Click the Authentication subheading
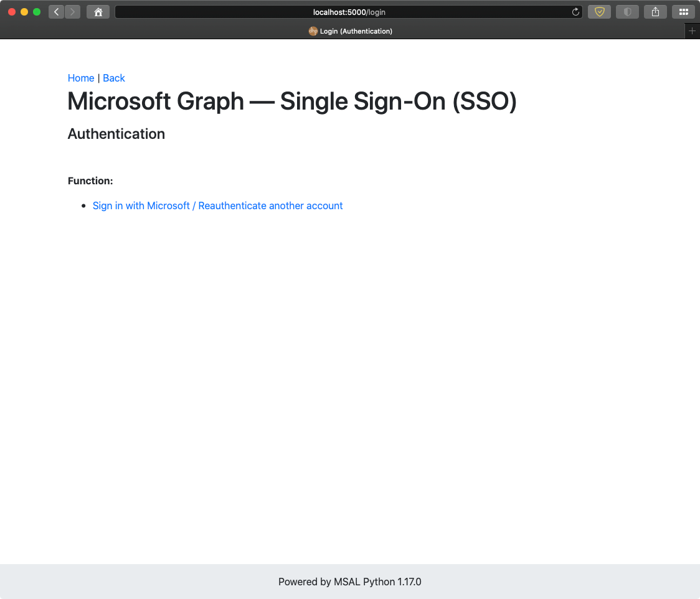Screen dimensions: 700x599 click(116, 134)
